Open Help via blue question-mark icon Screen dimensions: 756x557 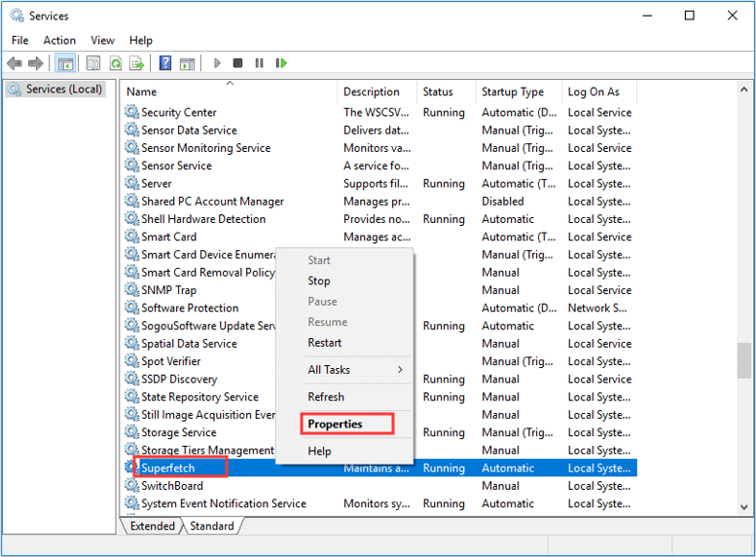click(165, 63)
